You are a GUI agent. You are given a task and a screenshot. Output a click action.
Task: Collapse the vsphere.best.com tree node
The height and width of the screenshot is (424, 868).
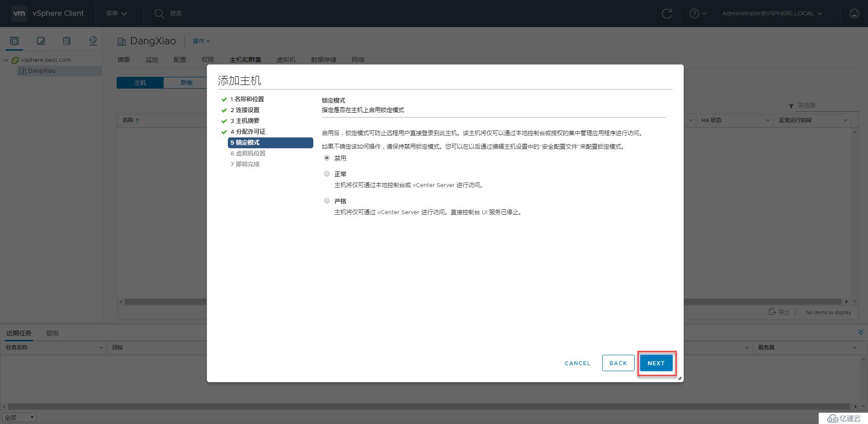coord(6,60)
